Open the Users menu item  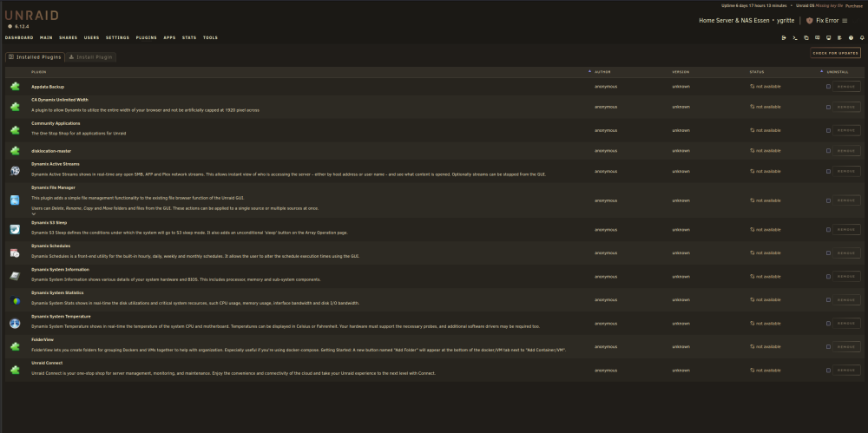(91, 37)
